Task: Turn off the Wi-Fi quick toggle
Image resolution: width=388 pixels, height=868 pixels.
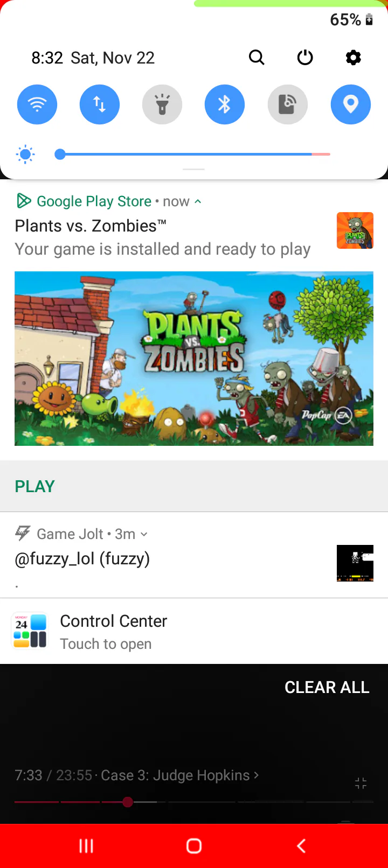Action: (37, 104)
